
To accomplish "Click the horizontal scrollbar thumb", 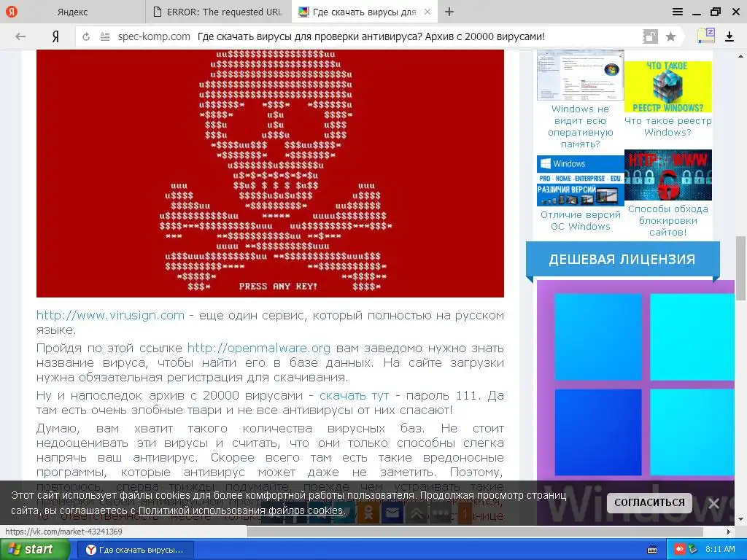I will point(475,532).
